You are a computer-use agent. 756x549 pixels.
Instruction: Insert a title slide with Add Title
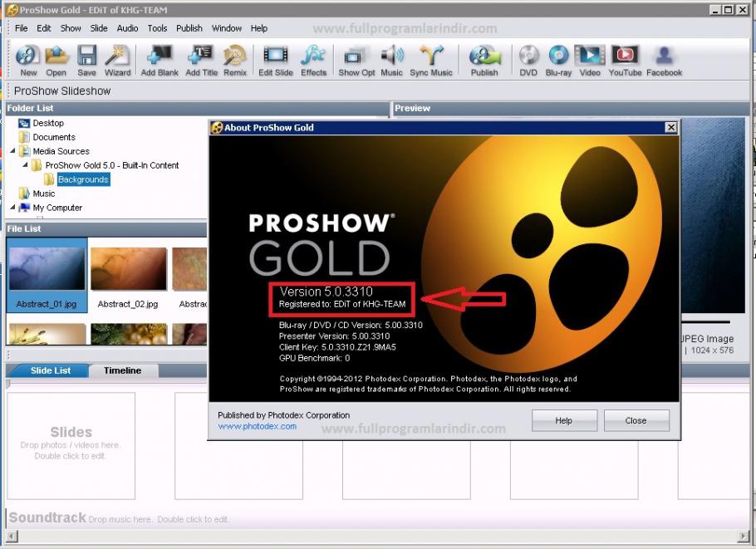pyautogui.click(x=202, y=61)
